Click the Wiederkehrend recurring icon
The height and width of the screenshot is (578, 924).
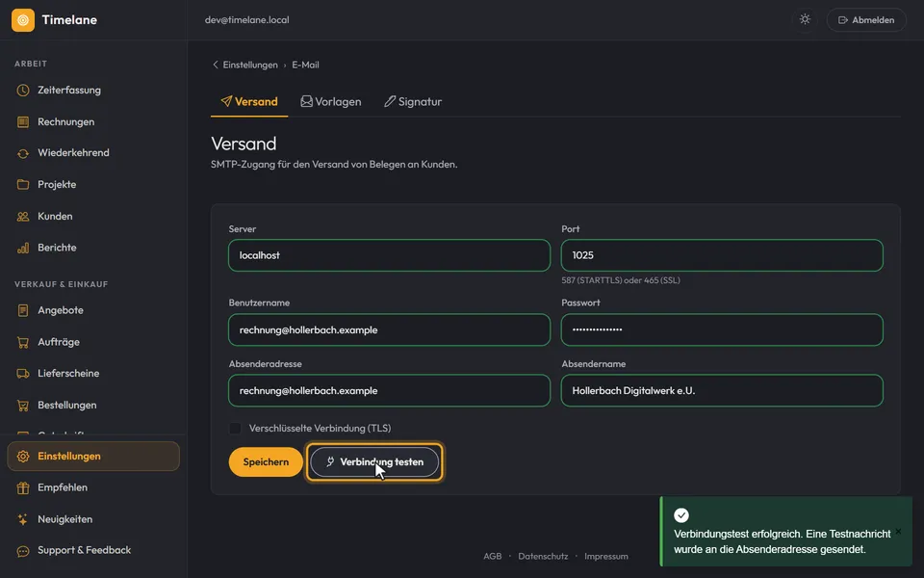(x=23, y=153)
